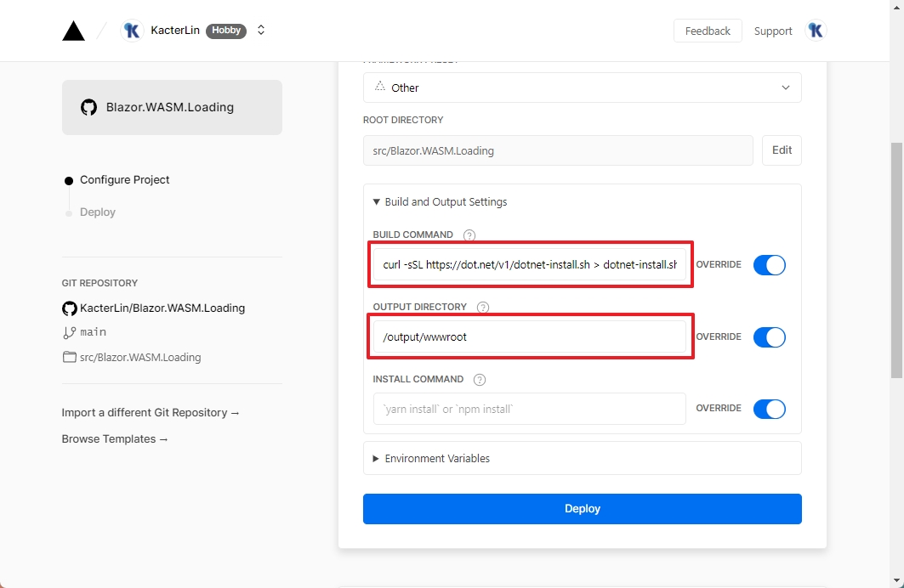Click the Build Command help icon

[469, 235]
